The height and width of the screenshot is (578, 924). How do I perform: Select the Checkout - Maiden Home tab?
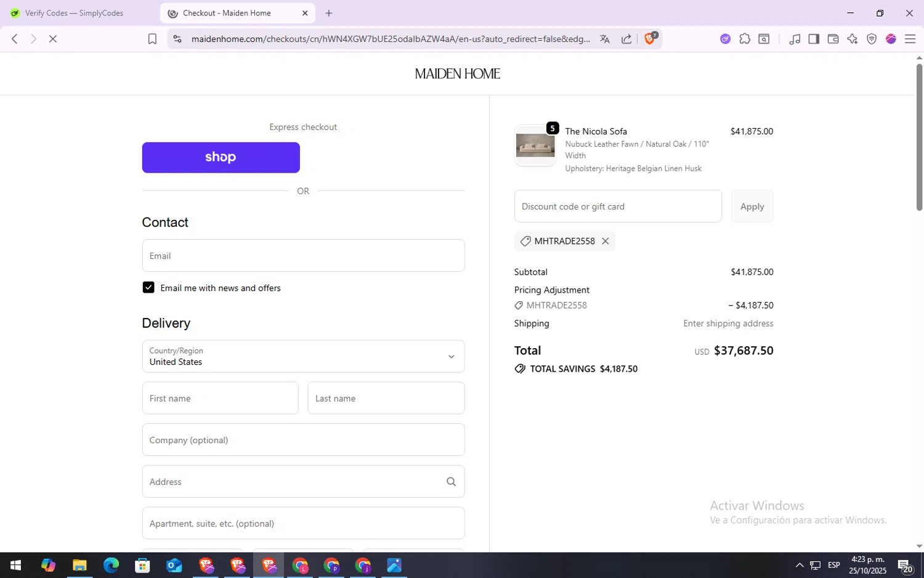(237, 13)
